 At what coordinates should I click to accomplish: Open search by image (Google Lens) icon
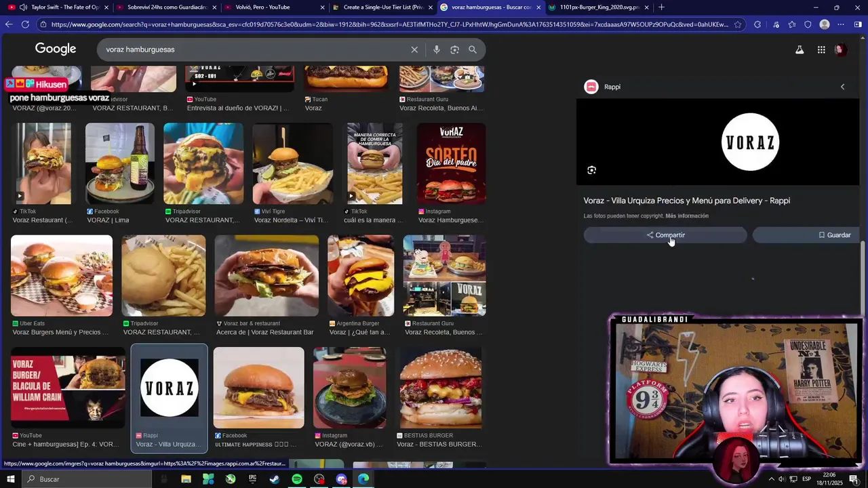(454, 49)
